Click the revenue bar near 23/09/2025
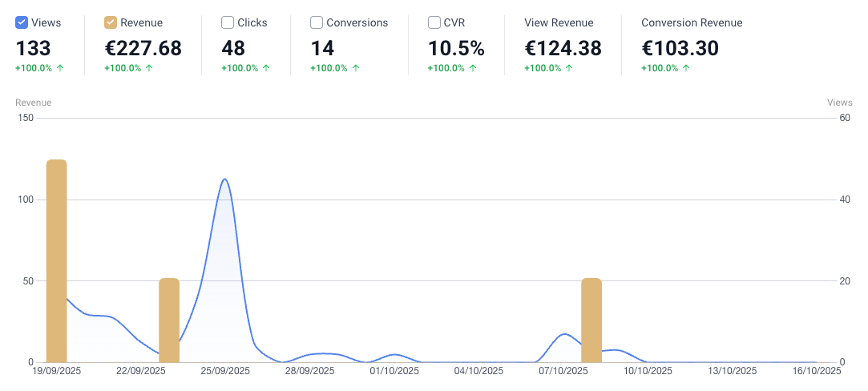 pos(169,320)
